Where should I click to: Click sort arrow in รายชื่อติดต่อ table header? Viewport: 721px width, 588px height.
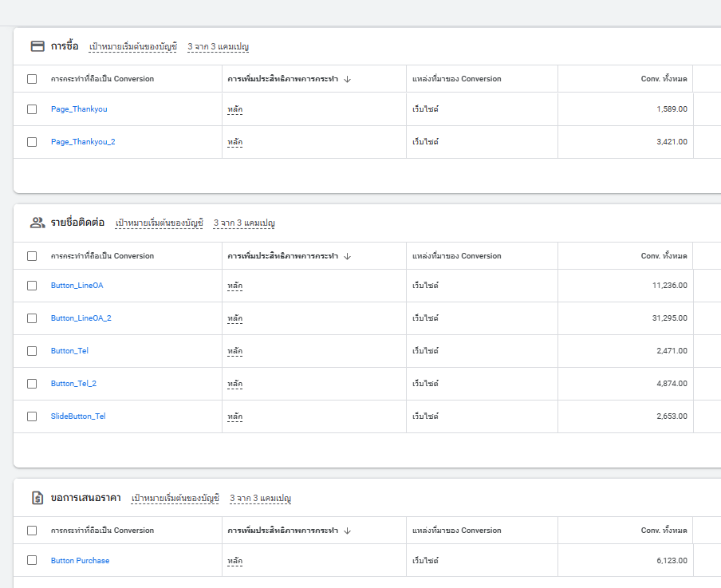pos(348,256)
